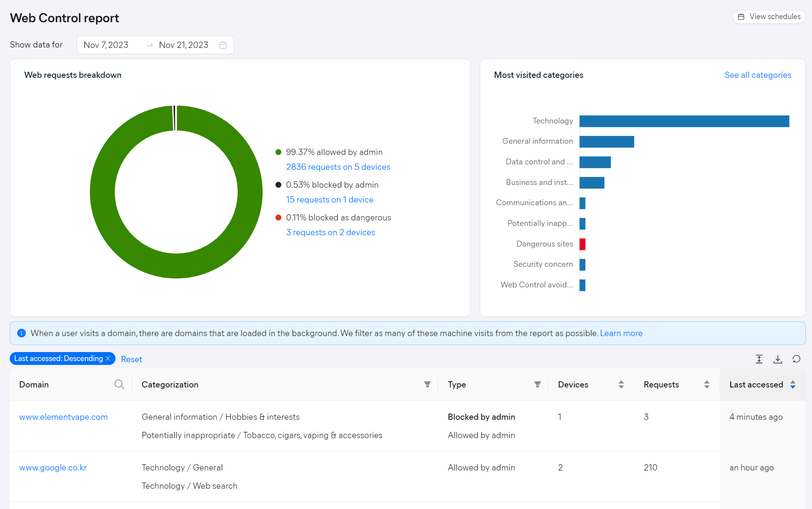Open the Type column filter

pos(537,385)
